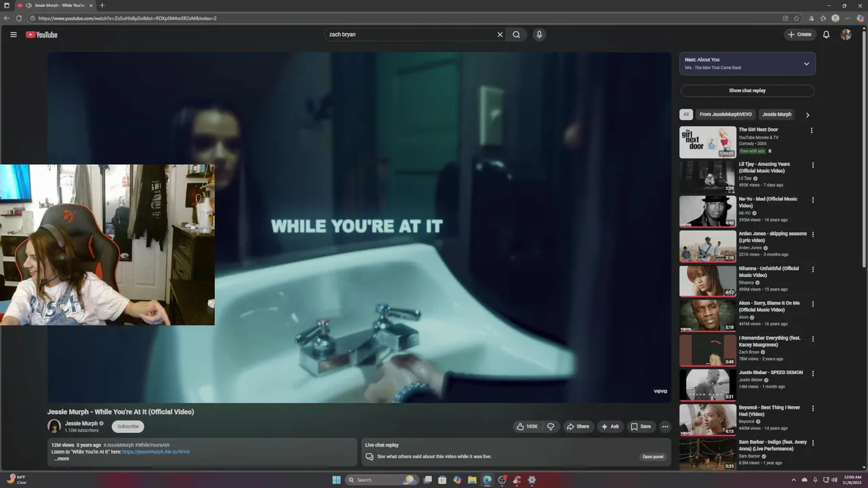Open the taskbar weather widget
This screenshot has height=488, width=868.
click(17, 480)
